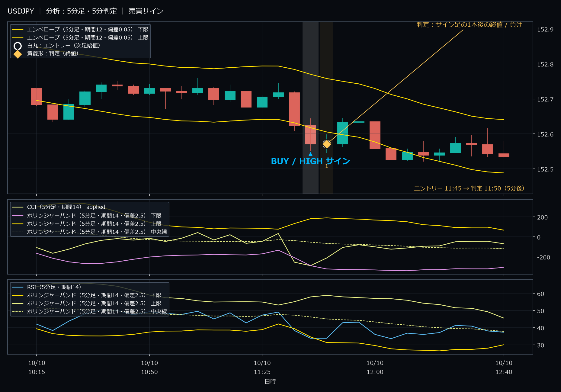Click the yellow diamond judgment marker
The height and width of the screenshot is (392, 561).
coord(327,144)
